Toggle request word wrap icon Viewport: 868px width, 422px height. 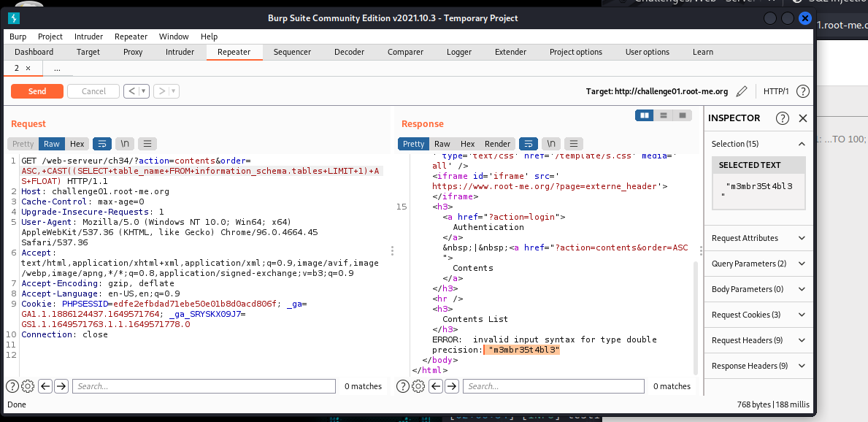click(x=102, y=144)
